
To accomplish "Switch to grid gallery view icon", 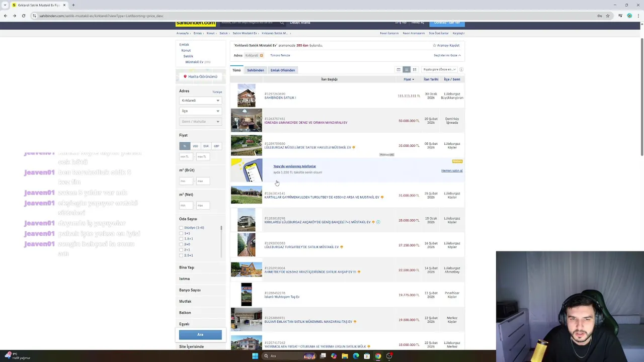I will click(x=415, y=69).
